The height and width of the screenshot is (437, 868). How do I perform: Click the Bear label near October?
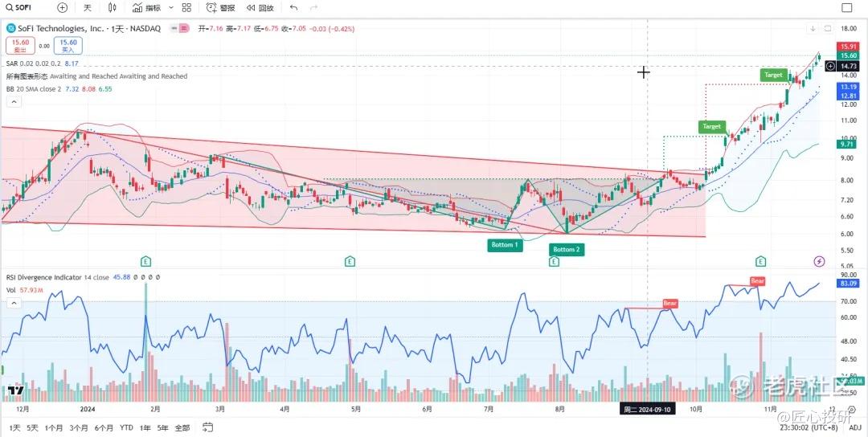tap(670, 304)
